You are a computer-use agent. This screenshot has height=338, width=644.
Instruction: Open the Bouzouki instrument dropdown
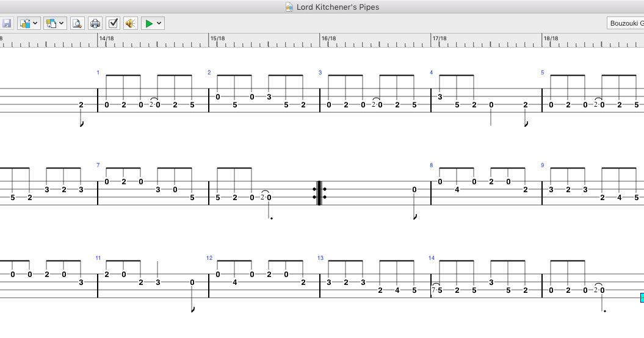[x=626, y=23]
